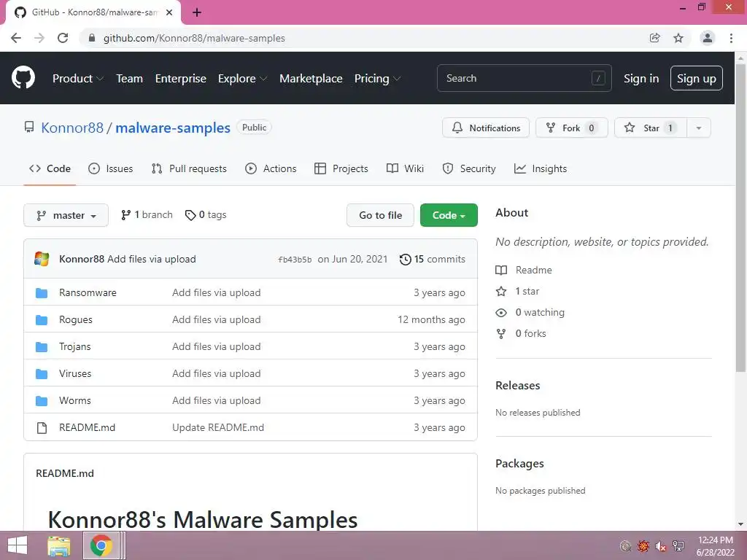Open the Marketplace nav link
The image size is (747, 560).
[311, 79]
